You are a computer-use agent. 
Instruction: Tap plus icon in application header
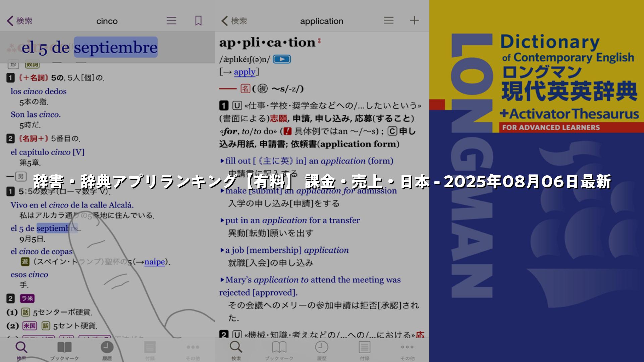coord(414,20)
